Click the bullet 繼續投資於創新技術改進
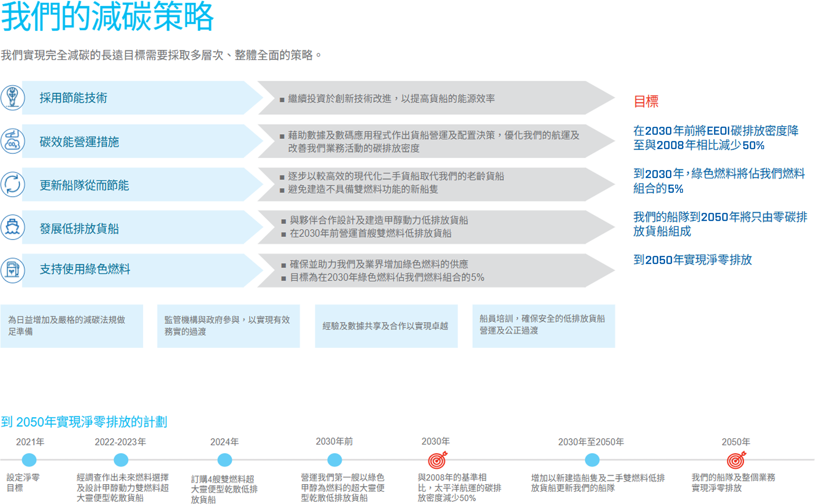Screen dimensions: 815x504 (387, 98)
